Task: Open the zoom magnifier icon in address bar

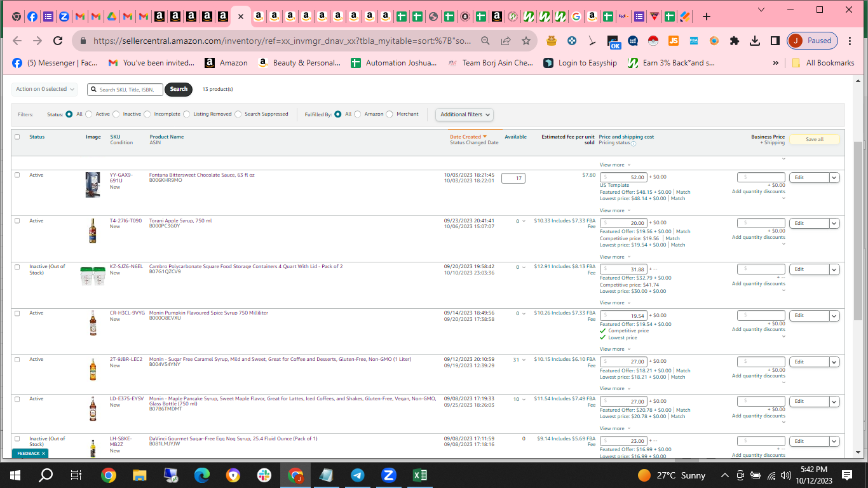Action: (485, 41)
